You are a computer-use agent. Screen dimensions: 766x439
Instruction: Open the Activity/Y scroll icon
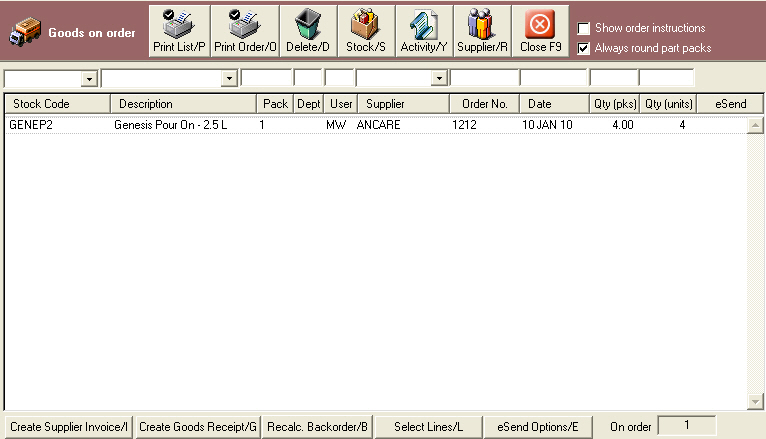pyautogui.click(x=423, y=24)
